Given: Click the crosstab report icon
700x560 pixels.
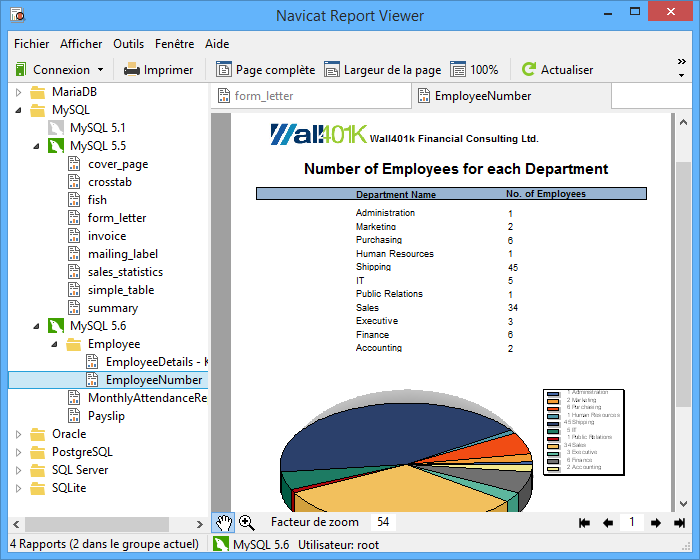Looking at the screenshot, I should [x=74, y=182].
